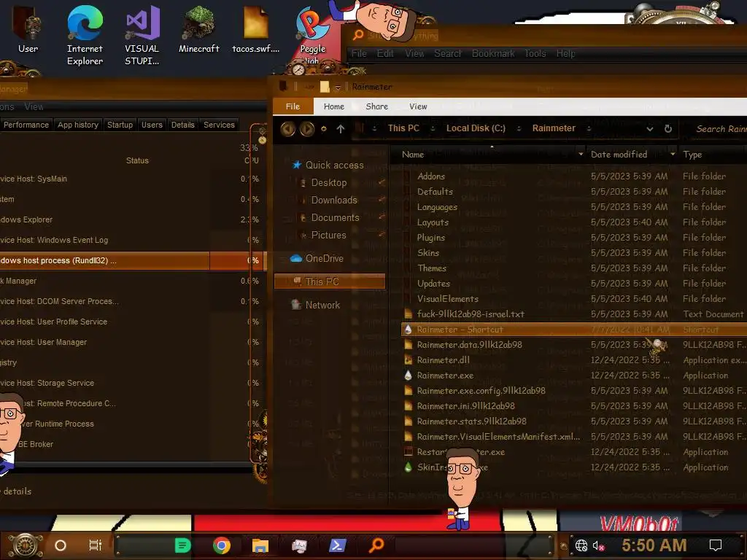Open Bookmark menu in background search window
Viewport: 747px width, 560px height.
(493, 54)
